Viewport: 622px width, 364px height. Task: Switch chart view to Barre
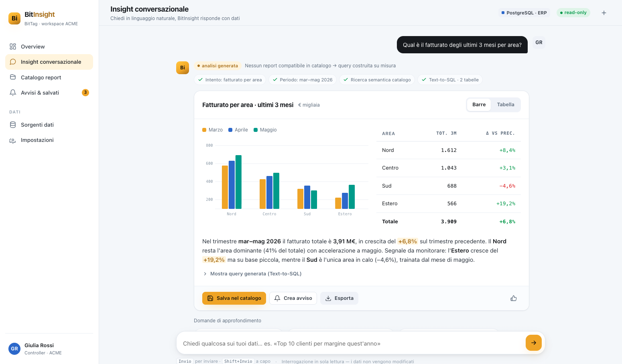[479, 105]
